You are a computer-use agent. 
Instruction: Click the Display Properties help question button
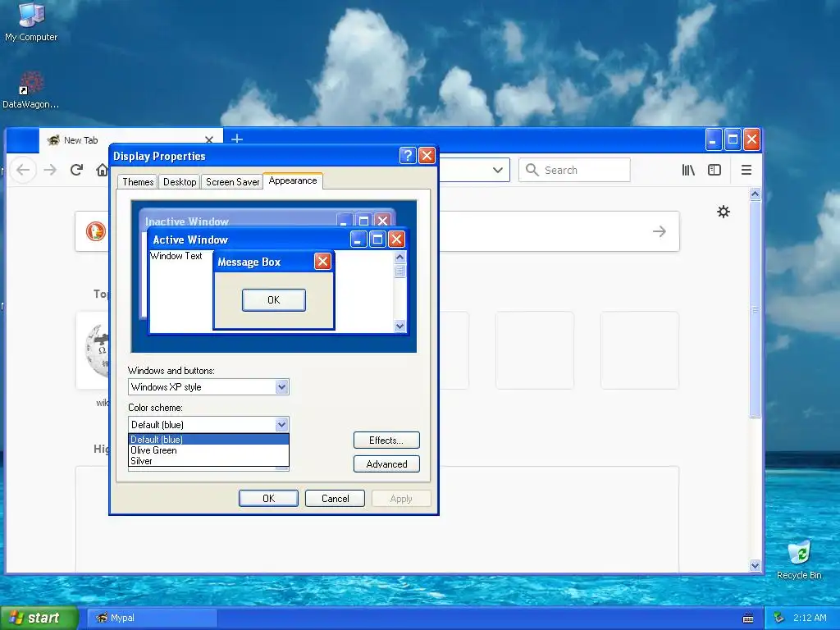[408, 155]
